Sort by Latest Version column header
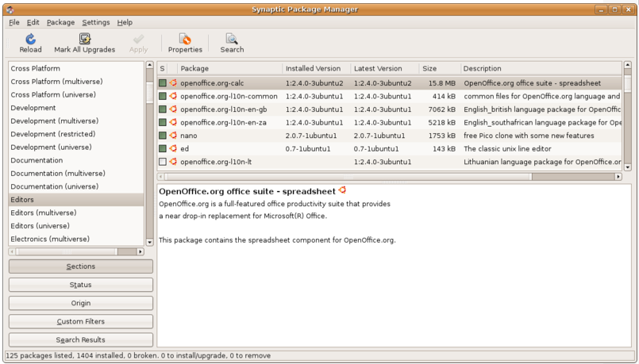Screen dimensions: 639x364 click(385, 68)
